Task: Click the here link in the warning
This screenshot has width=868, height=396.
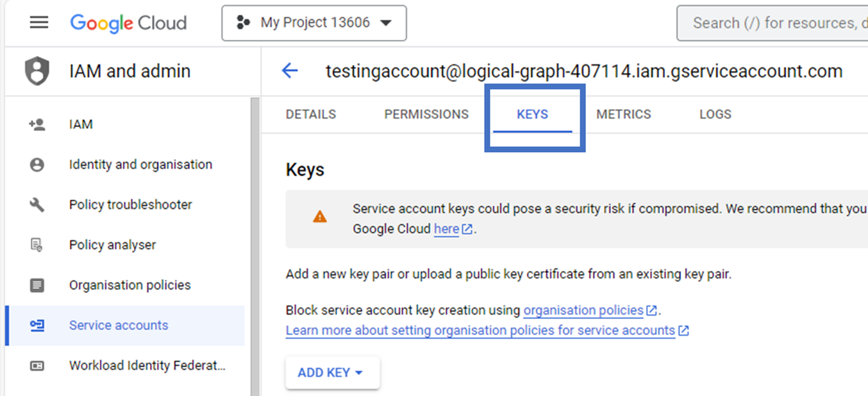Action: coord(449,228)
